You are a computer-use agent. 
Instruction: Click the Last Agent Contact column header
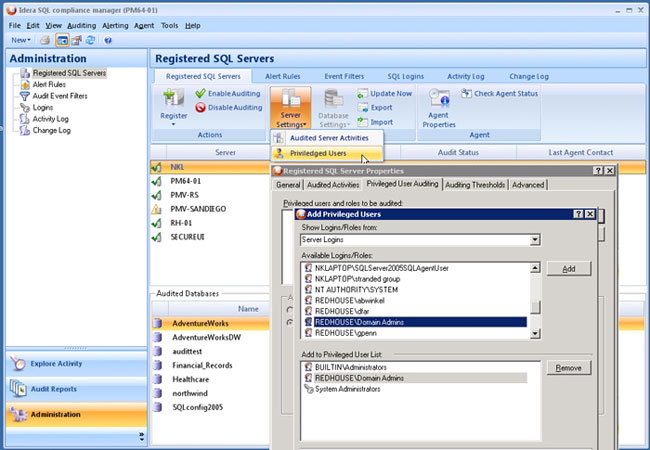580,152
